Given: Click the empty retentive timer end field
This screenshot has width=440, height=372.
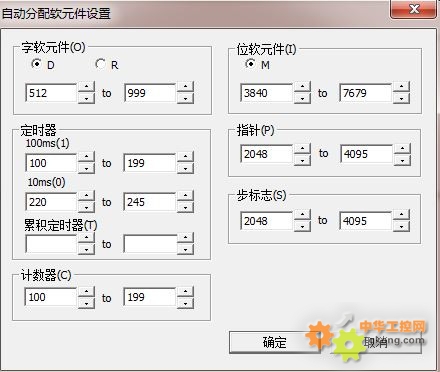Looking at the screenshot, I should pos(149,244).
